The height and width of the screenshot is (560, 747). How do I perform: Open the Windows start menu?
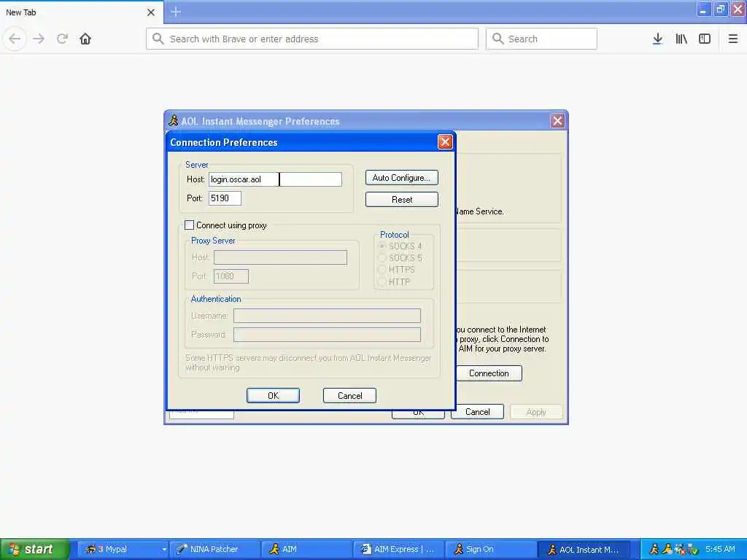(x=35, y=549)
